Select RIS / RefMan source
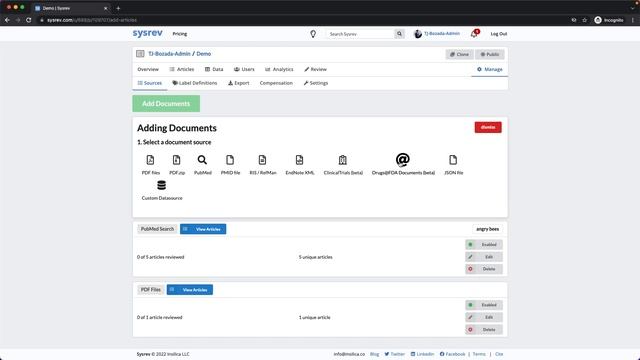The width and height of the screenshot is (640, 360). (263, 164)
